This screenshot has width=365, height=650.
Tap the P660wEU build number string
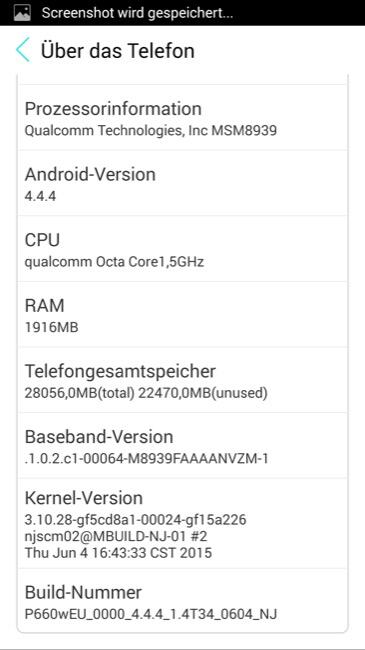pyautogui.click(x=151, y=614)
